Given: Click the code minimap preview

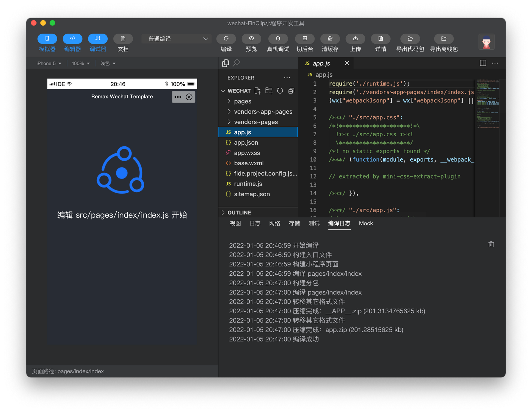Looking at the screenshot, I should coord(488,104).
